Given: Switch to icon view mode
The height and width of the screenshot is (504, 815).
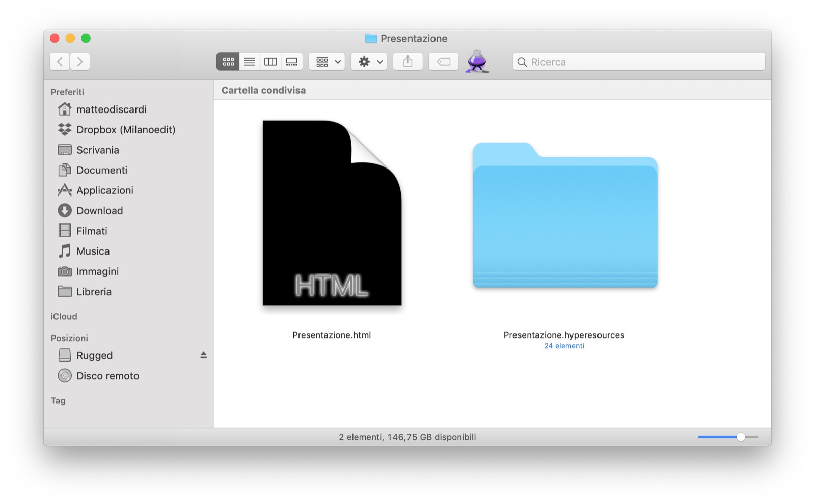Looking at the screenshot, I should [228, 62].
